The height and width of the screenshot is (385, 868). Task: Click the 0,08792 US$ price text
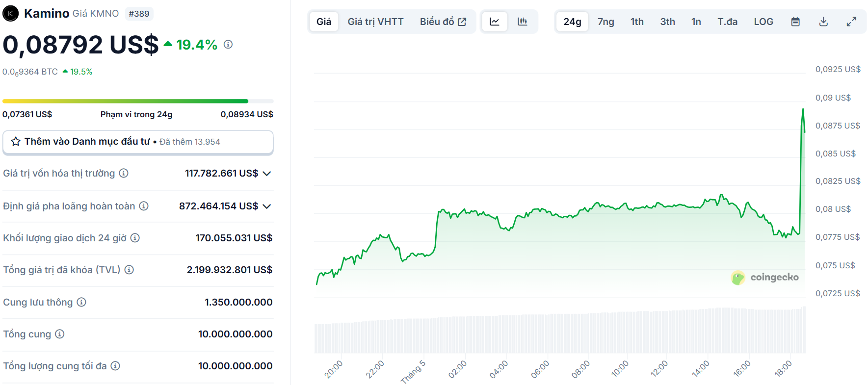click(x=81, y=45)
